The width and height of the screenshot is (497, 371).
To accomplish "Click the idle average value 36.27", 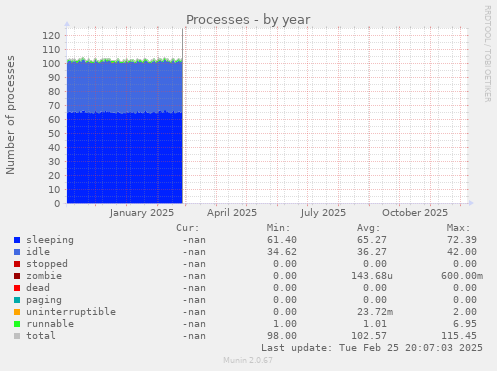I will (372, 252).
